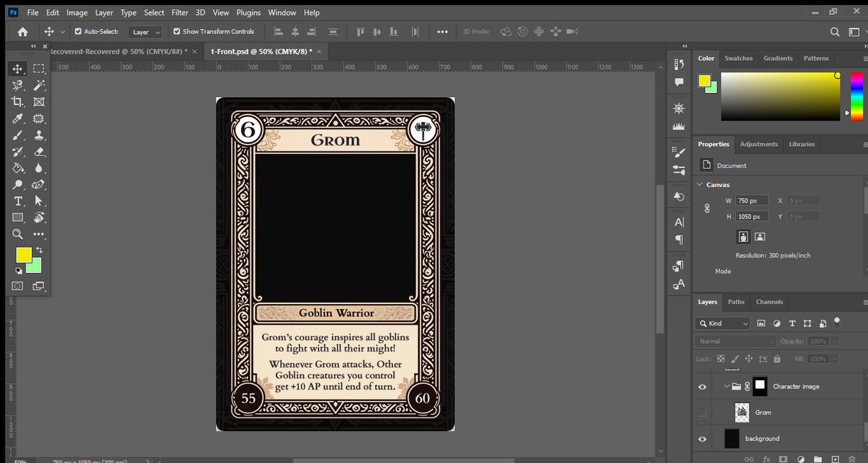Screen dimensions: 868x463
Task: Select the Rectangular Marquee tool
Action: [x=39, y=69]
